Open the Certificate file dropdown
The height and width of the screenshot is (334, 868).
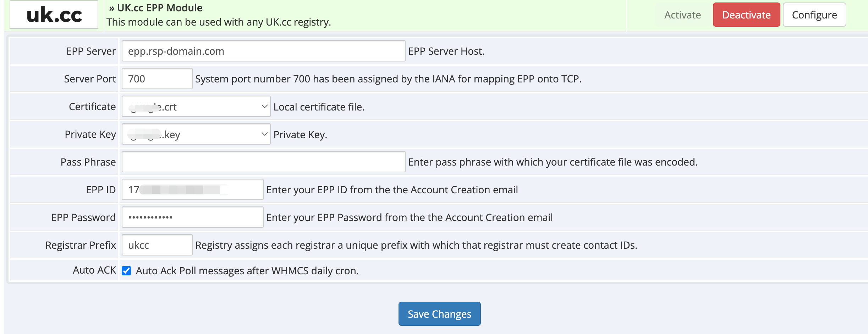196,107
